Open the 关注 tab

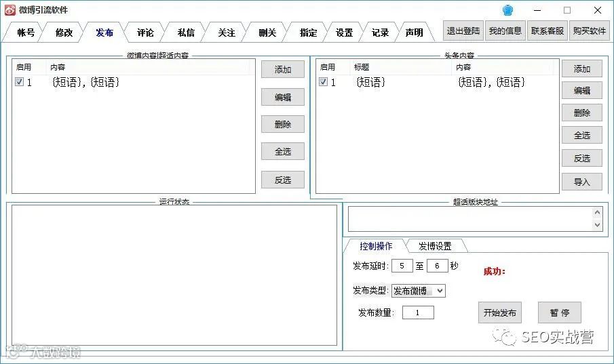227,33
